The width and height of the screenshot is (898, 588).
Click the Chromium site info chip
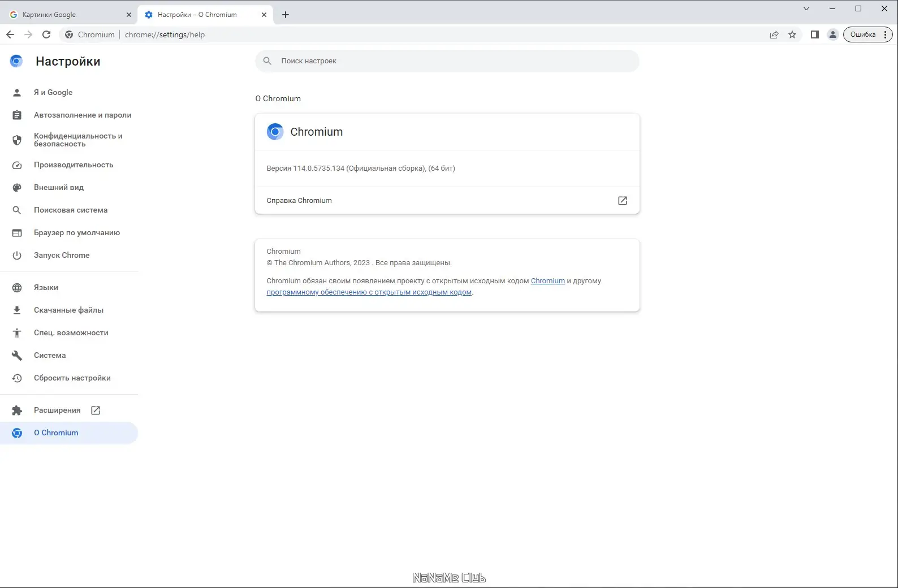[x=90, y=34]
